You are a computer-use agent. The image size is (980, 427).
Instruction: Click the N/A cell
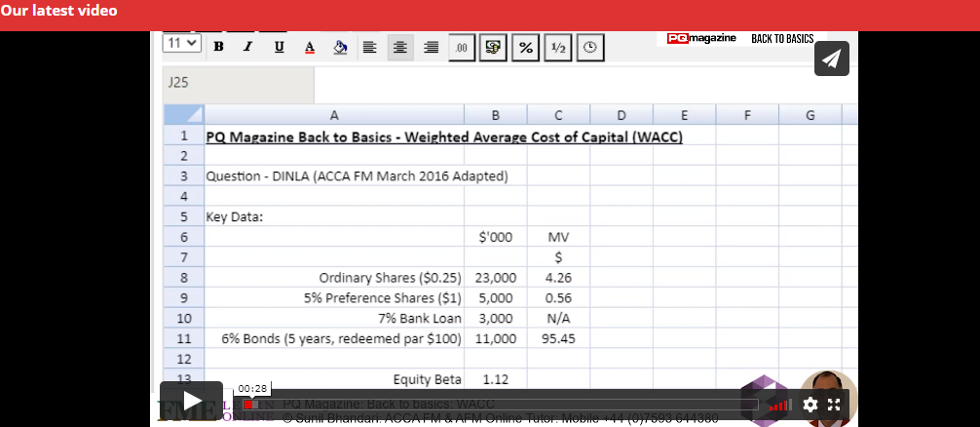[x=559, y=318]
